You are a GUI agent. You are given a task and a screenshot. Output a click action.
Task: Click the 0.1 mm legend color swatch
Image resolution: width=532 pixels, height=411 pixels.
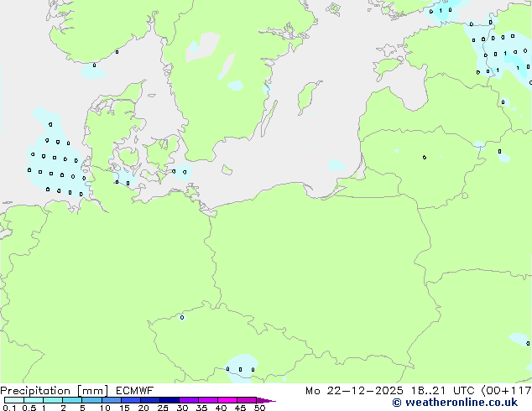(14, 400)
